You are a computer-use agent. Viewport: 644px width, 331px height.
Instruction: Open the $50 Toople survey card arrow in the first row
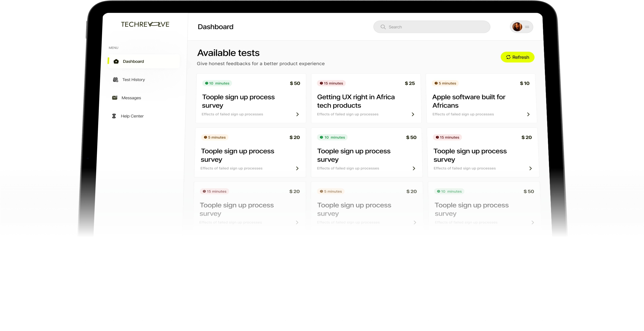[297, 114]
